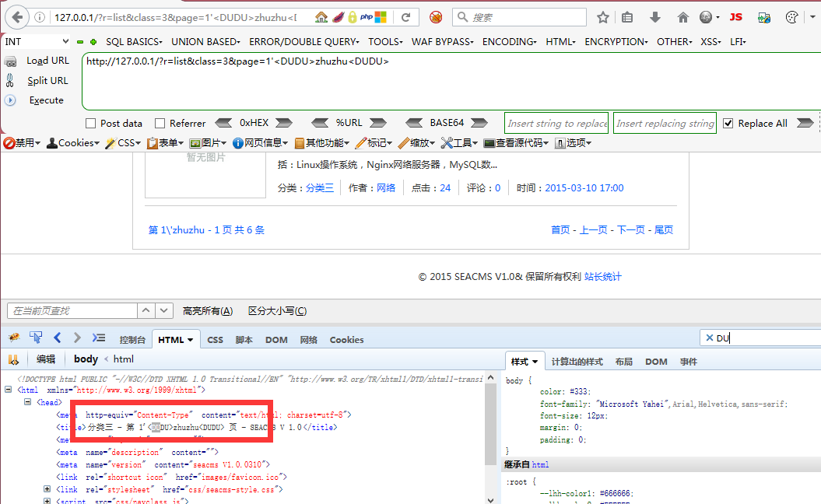Viewport: 821px width, 504px height.
Task: Open the 查看源代码 menu
Action: tap(516, 143)
